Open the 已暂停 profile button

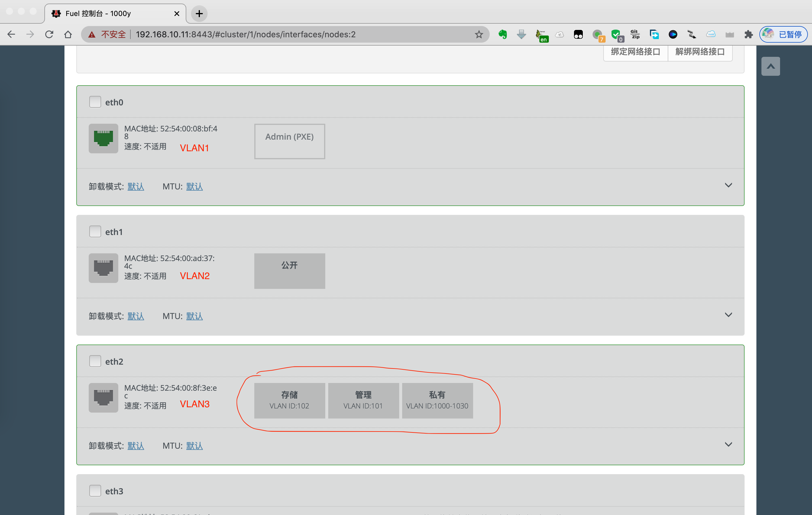click(x=783, y=34)
